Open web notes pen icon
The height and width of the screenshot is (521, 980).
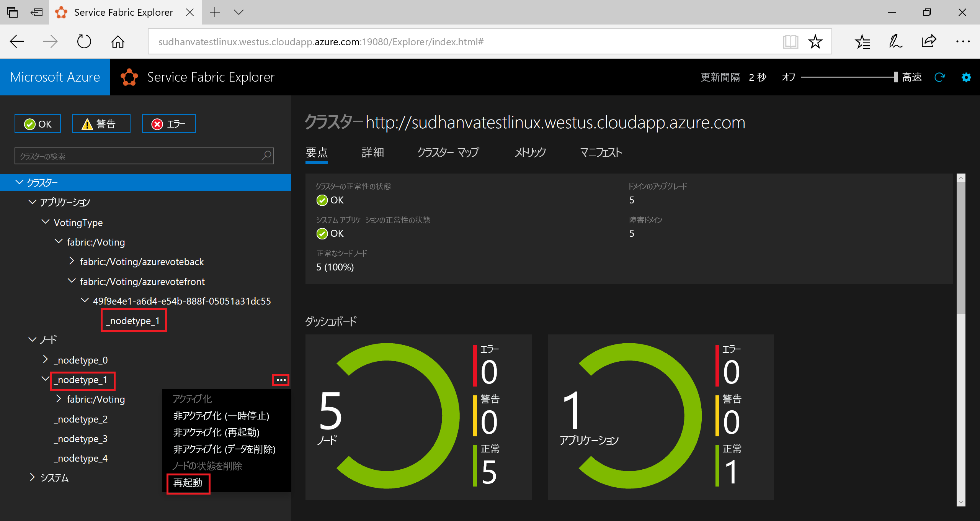(896, 41)
